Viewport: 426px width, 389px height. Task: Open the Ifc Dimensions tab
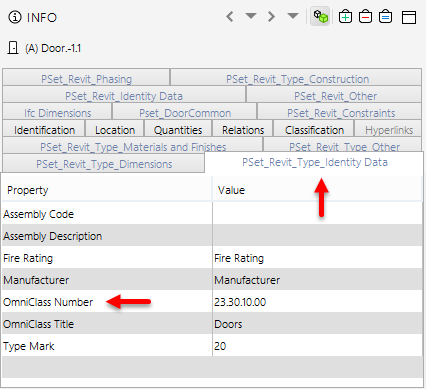coord(57,111)
